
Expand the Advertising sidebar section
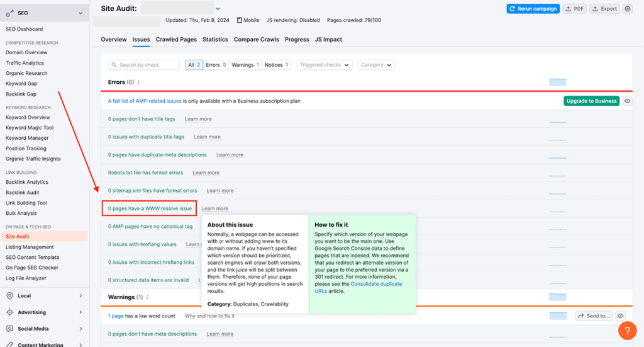coord(80,312)
